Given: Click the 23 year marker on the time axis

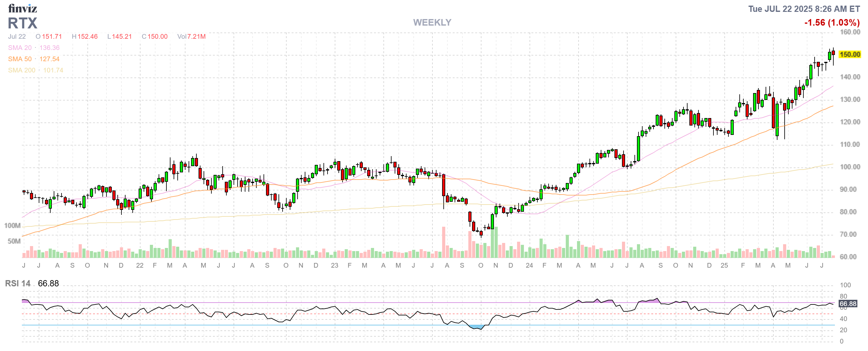Looking at the screenshot, I should coord(335,266).
